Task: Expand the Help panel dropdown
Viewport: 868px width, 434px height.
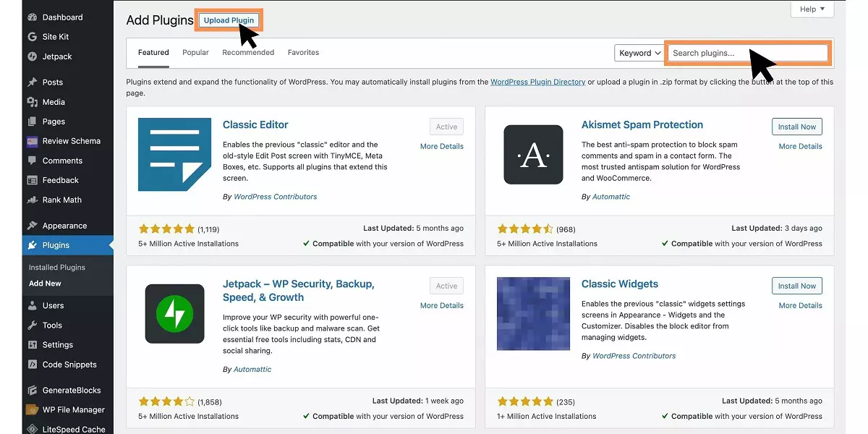Action: (x=812, y=9)
